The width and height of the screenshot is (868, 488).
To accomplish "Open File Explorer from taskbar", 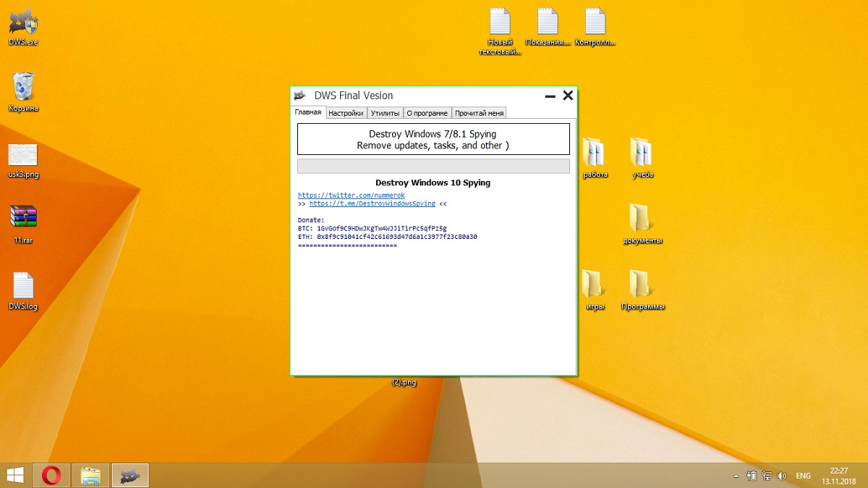I will (91, 476).
